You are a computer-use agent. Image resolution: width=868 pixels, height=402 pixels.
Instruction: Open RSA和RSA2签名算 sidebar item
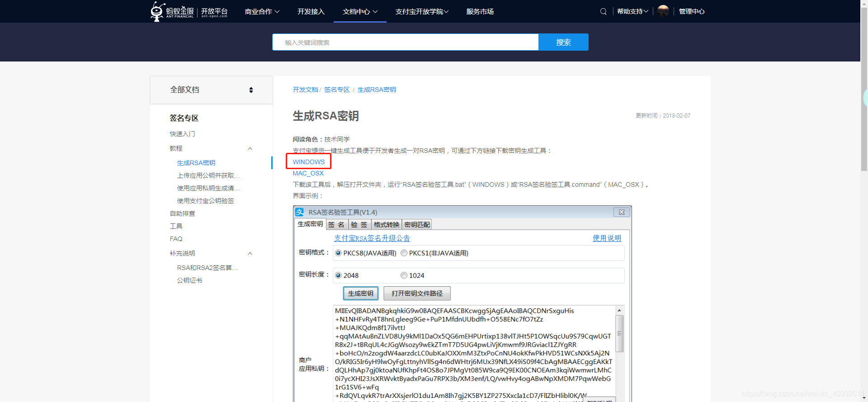207,268
